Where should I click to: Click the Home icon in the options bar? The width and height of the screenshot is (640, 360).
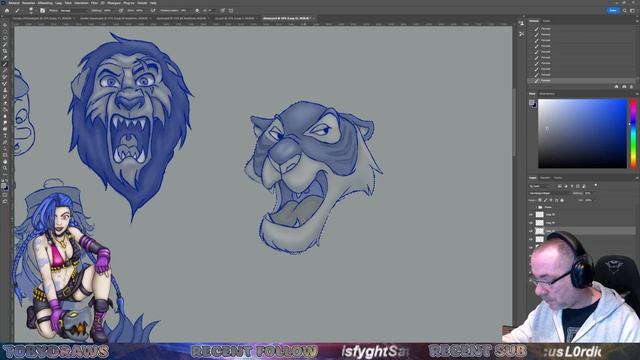point(7,11)
